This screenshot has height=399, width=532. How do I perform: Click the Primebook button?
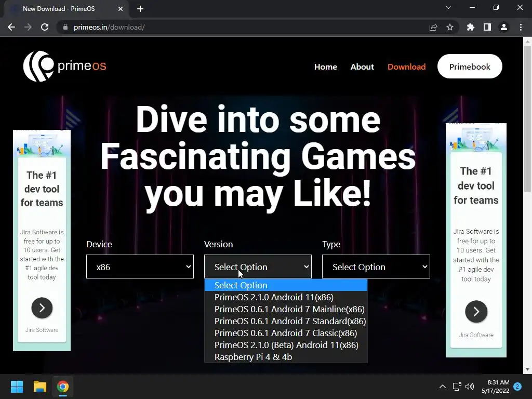pyautogui.click(x=470, y=66)
